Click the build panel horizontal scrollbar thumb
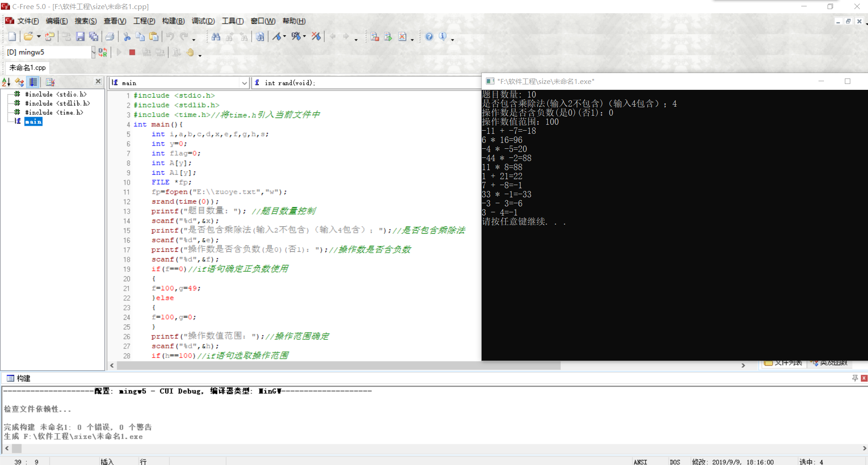Screen dimensions: 868x465 17,448
